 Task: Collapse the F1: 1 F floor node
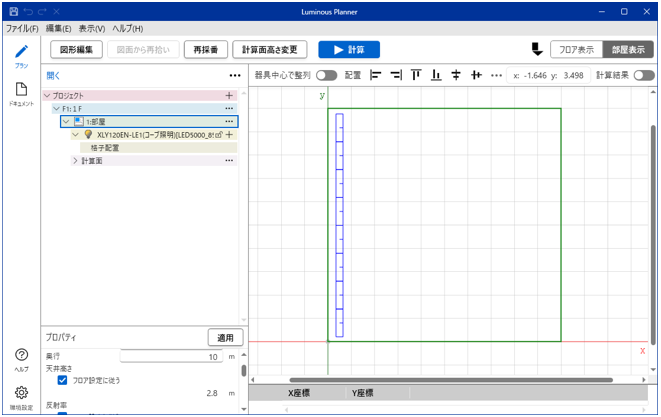pyautogui.click(x=57, y=108)
